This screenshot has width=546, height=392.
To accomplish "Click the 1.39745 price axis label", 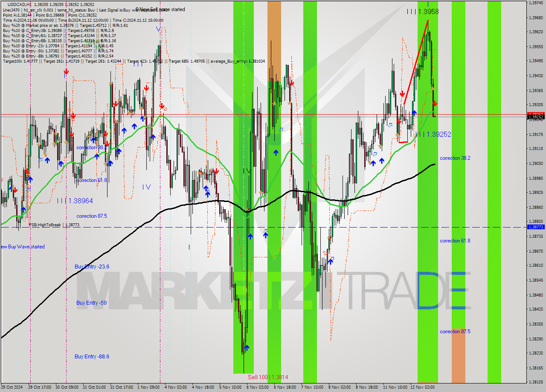I will point(536,3).
